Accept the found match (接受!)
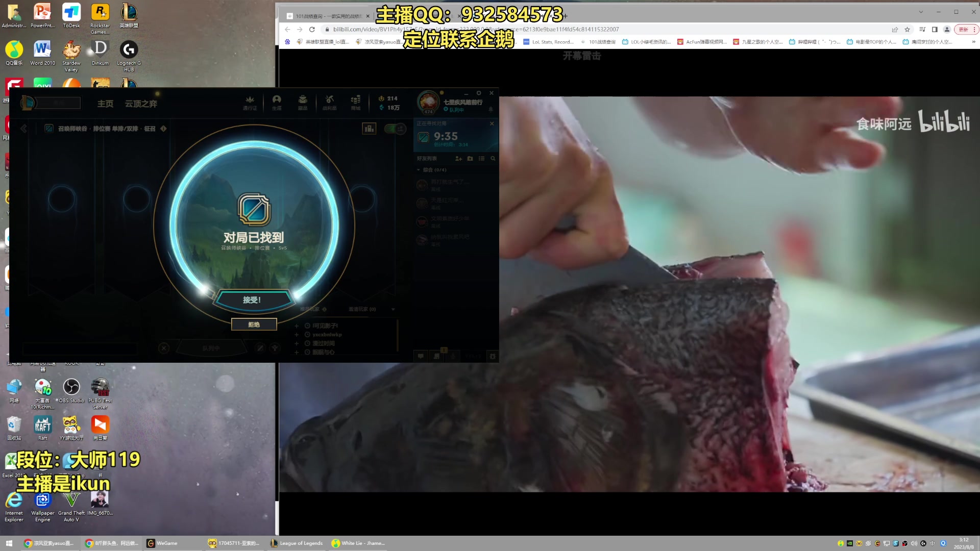The image size is (980, 551). tap(252, 300)
